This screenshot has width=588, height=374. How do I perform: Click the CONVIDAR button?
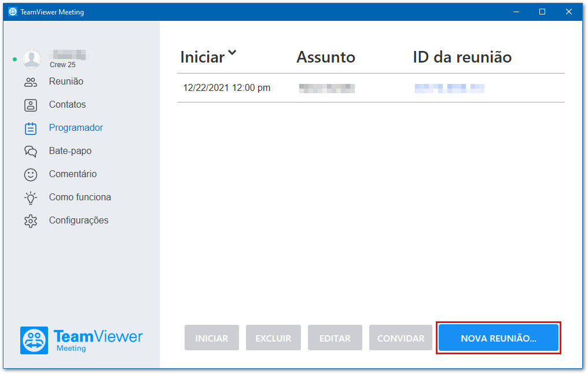coord(400,338)
